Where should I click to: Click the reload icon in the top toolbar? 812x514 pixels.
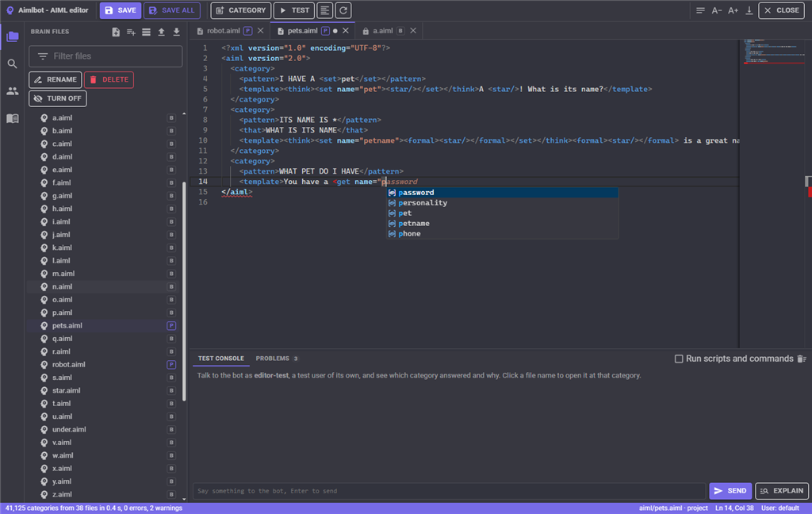(343, 10)
